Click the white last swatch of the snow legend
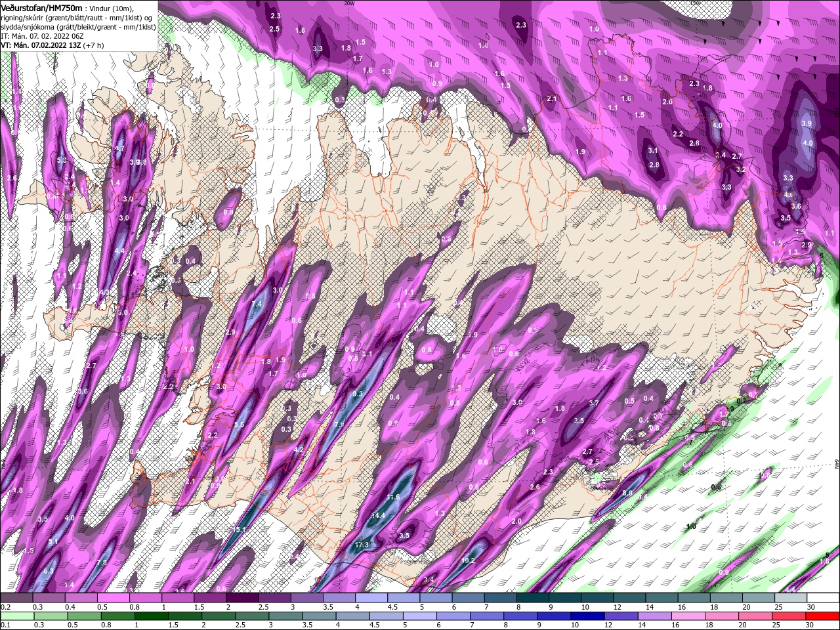The height and width of the screenshot is (630, 840). point(823,598)
